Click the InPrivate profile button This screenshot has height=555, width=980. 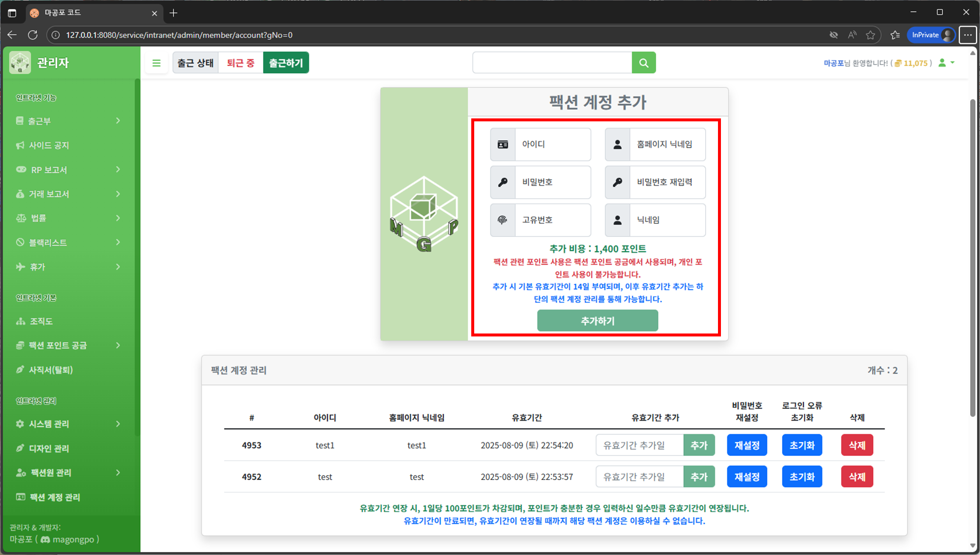(931, 35)
